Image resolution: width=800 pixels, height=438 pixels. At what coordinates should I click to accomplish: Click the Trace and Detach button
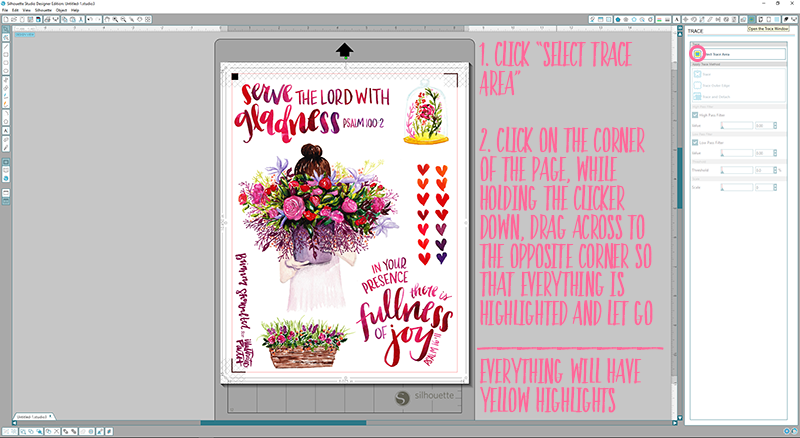[712, 96]
